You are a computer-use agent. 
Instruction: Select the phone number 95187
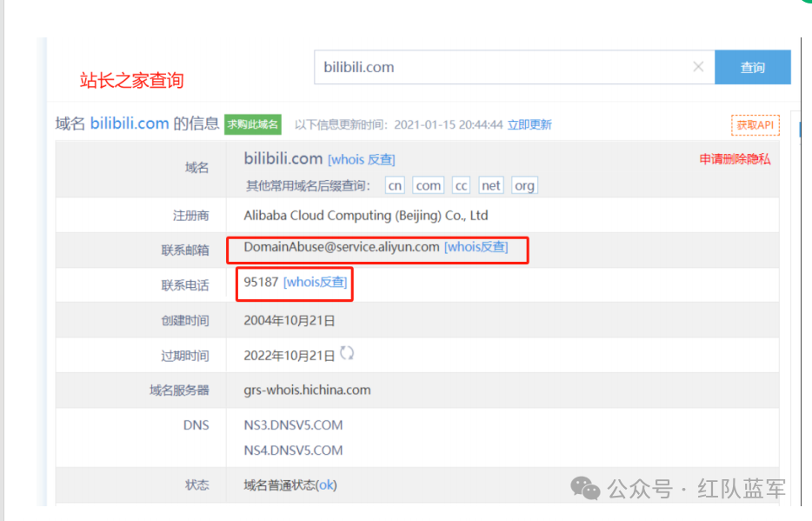pos(261,283)
